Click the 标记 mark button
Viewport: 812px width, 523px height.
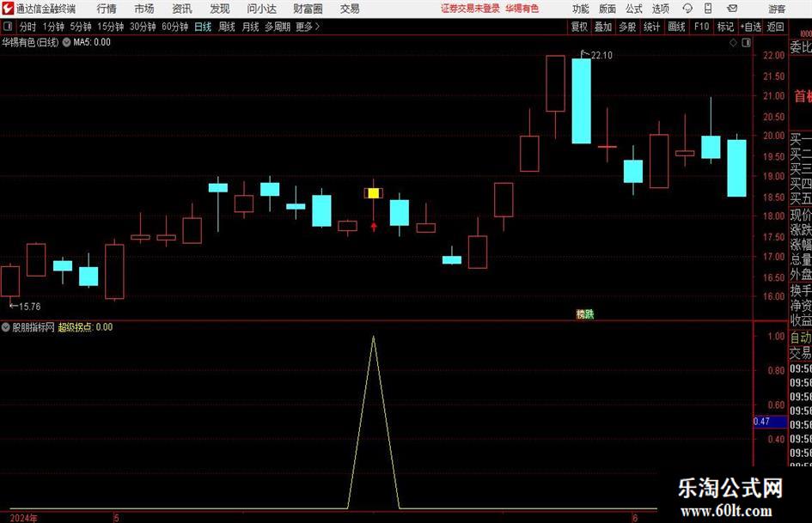pos(725,27)
